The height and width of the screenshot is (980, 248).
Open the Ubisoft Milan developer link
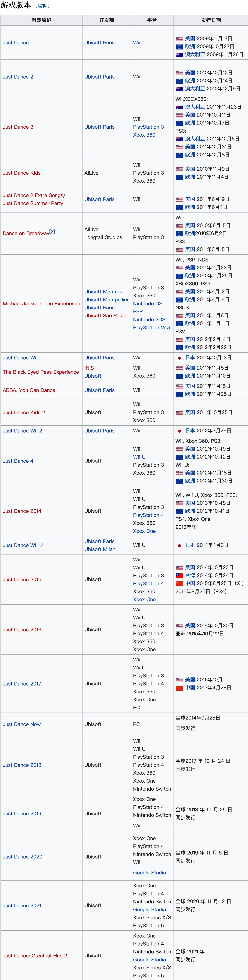(100, 549)
